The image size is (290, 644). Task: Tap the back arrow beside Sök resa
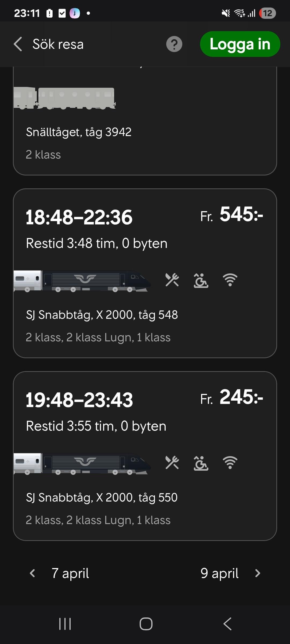point(18,44)
